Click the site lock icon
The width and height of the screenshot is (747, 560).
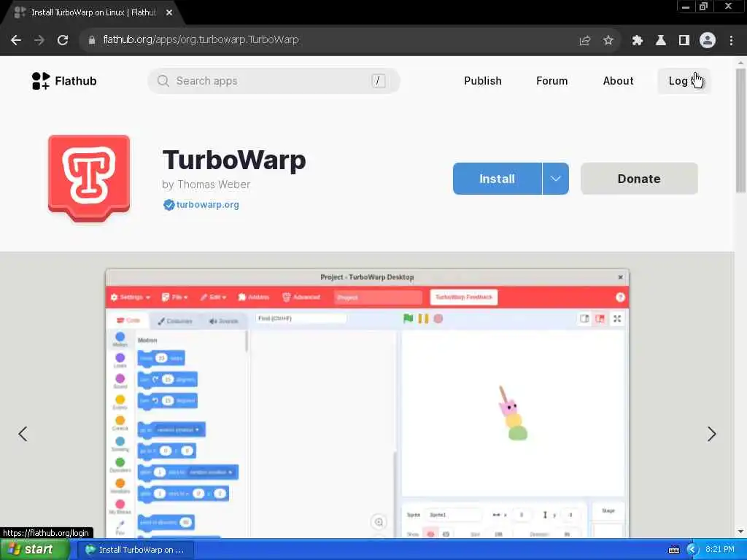coord(91,40)
